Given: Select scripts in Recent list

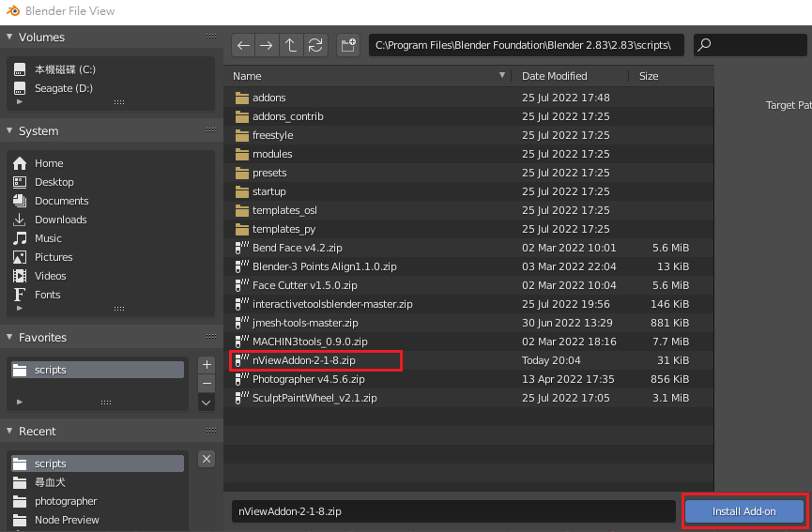Looking at the screenshot, I should click(99, 464).
